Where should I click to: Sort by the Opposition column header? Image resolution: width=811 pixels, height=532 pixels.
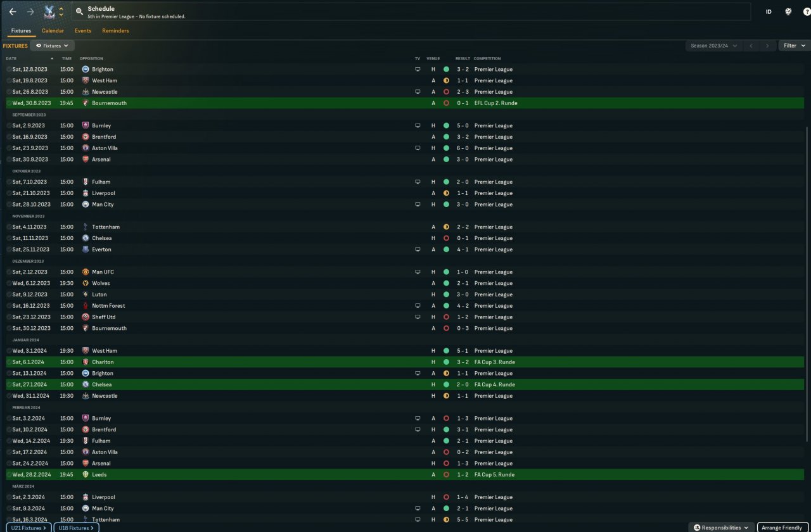point(91,59)
